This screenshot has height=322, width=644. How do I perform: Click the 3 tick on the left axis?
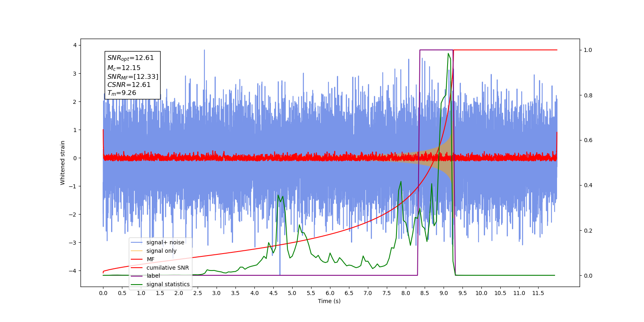coord(75,74)
